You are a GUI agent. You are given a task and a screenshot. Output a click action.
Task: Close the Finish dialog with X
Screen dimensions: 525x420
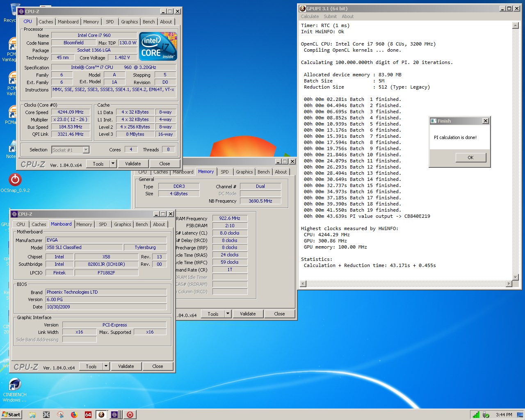486,121
